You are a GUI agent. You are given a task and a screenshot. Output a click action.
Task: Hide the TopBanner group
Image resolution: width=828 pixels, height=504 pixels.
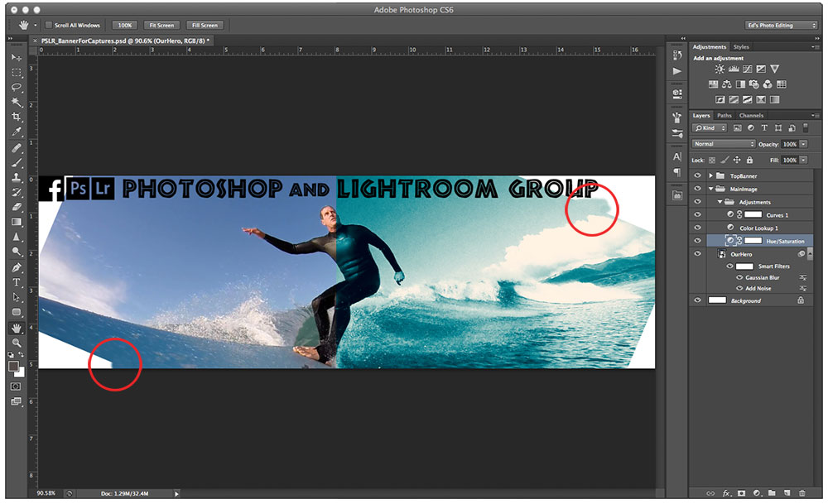click(x=697, y=175)
